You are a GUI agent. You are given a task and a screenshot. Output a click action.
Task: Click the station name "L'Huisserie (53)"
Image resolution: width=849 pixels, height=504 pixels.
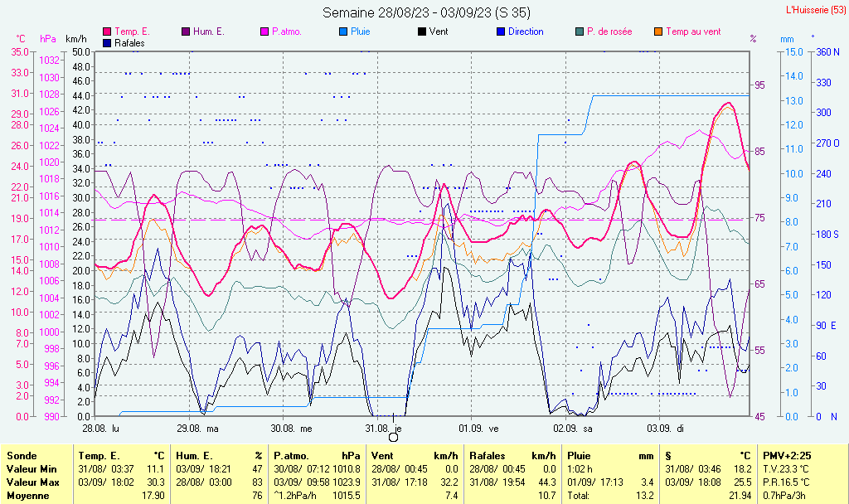pos(816,10)
